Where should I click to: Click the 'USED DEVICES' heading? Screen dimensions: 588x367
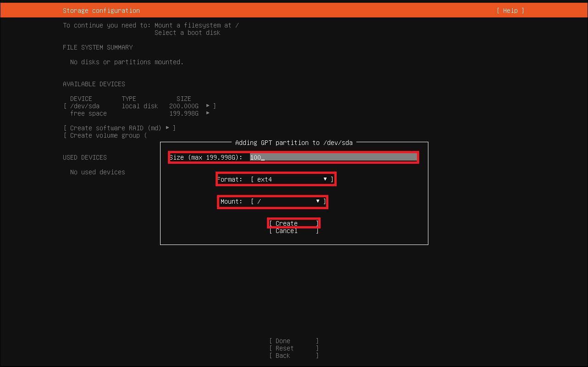pyautogui.click(x=85, y=157)
